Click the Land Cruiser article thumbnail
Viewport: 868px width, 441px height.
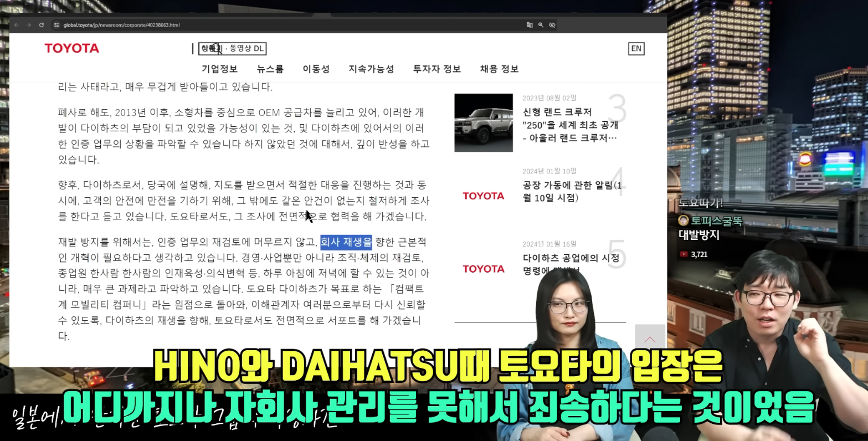point(483,122)
